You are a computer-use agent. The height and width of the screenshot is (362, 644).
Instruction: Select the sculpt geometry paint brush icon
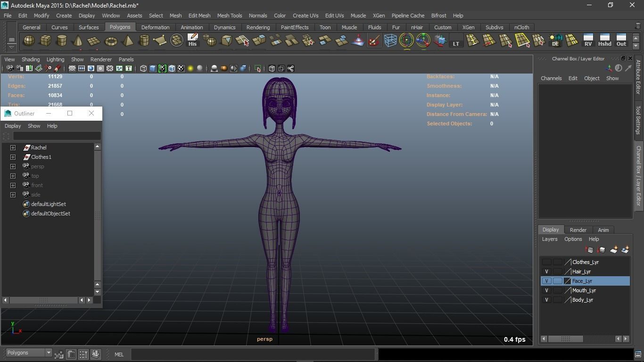[x=374, y=41]
